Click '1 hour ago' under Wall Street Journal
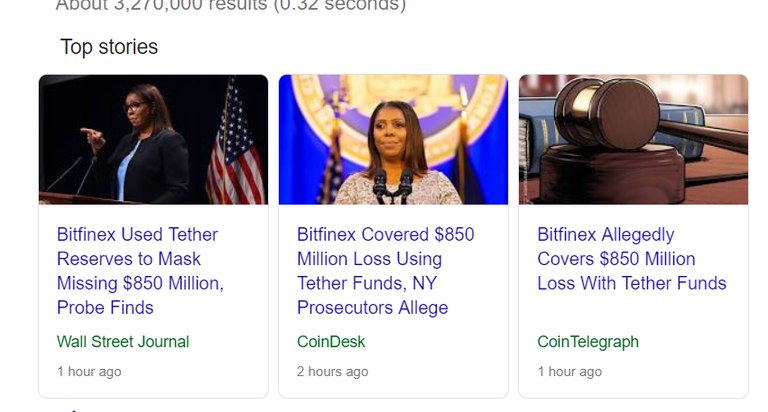The height and width of the screenshot is (412, 768). point(89,372)
